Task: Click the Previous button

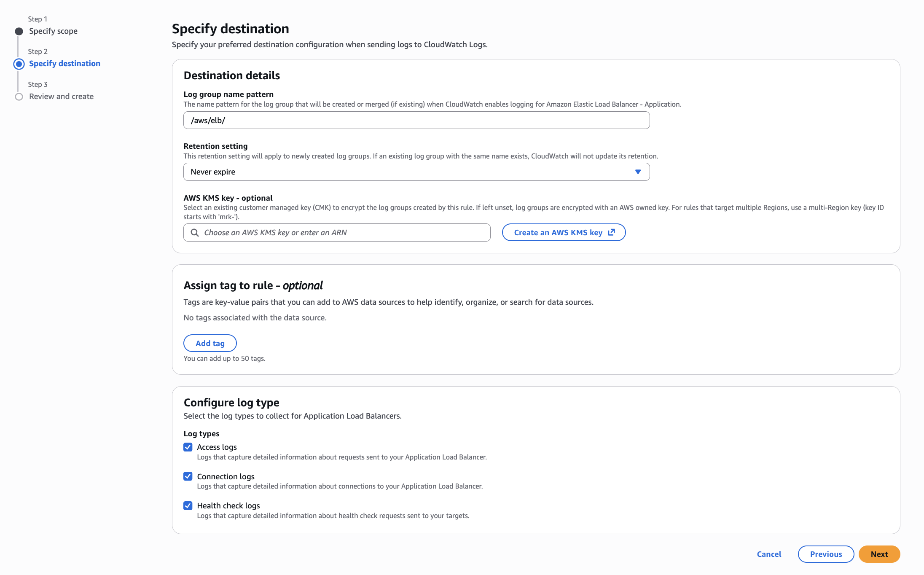Action: tap(826, 554)
